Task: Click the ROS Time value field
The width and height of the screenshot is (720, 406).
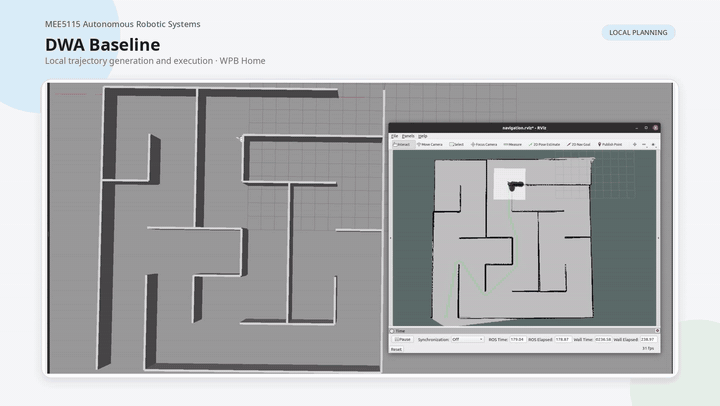Action: (518, 339)
